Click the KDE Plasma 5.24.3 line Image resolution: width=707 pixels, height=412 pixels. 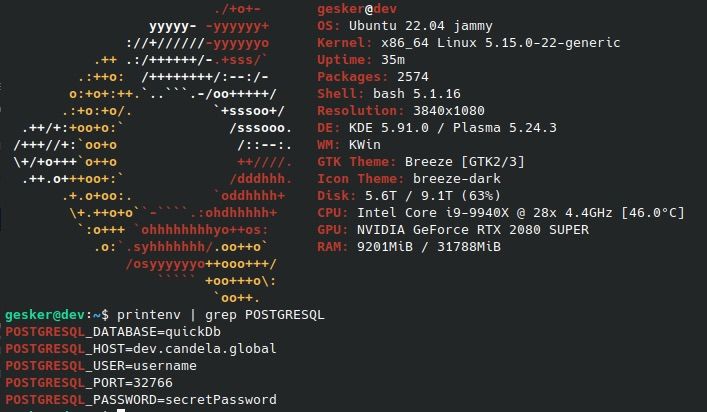pos(453,128)
